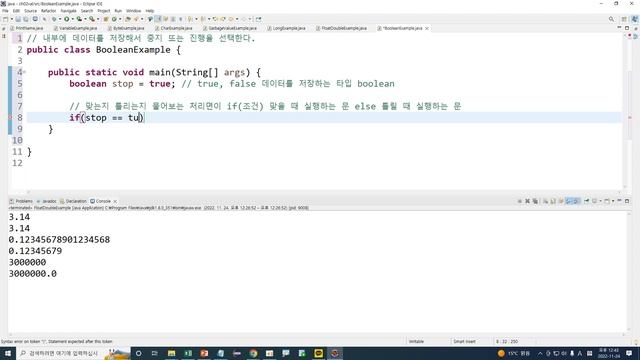The image size is (640, 360).
Task: Expand the Debug configurations dropdown arrow
Action: pos(60,19)
